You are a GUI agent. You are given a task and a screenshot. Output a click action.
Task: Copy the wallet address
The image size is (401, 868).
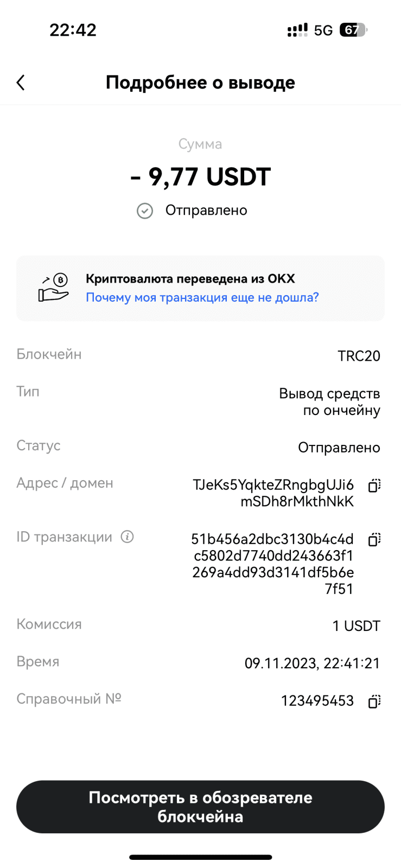point(374,486)
